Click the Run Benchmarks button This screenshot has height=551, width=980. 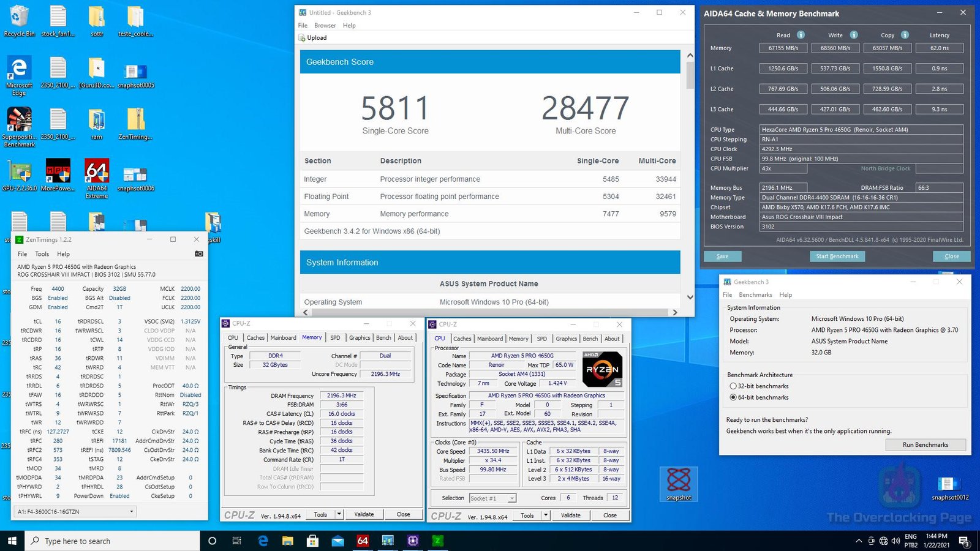point(925,444)
